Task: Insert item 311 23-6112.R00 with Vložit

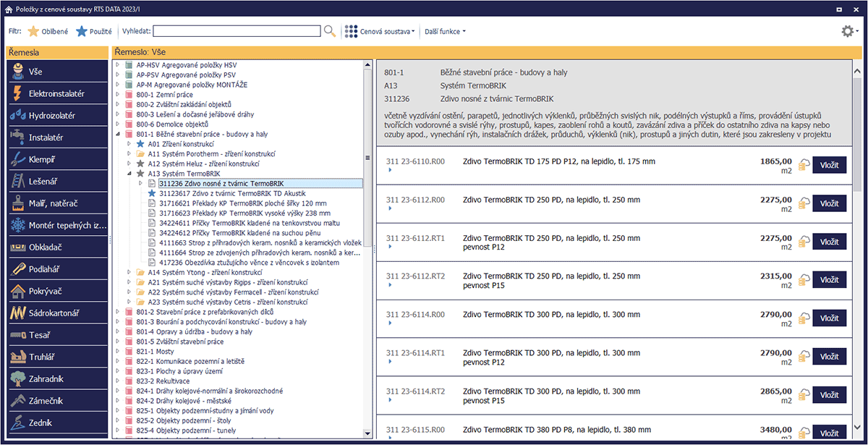Action: (829, 204)
